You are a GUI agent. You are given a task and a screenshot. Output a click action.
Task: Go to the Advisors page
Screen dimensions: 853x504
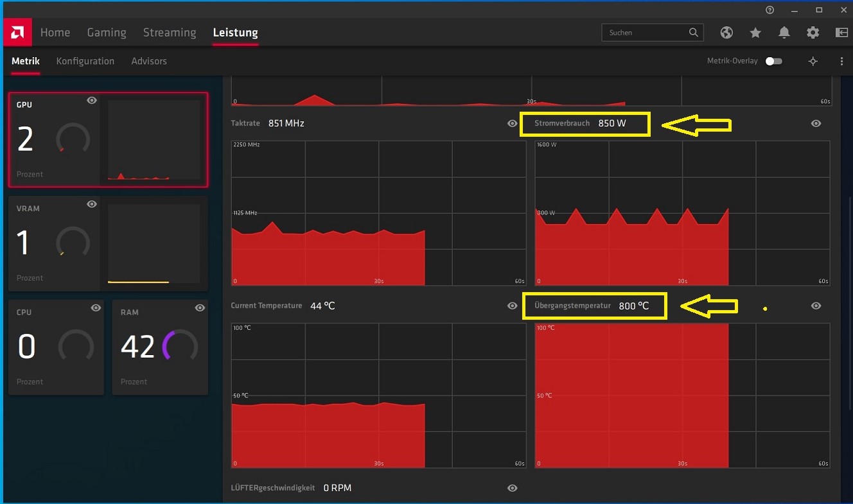pyautogui.click(x=148, y=61)
